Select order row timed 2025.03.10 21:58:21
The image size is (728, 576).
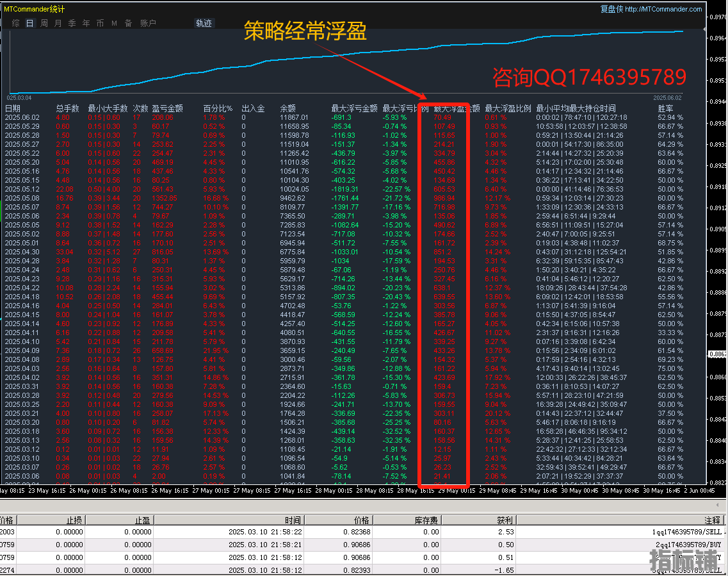(363, 545)
